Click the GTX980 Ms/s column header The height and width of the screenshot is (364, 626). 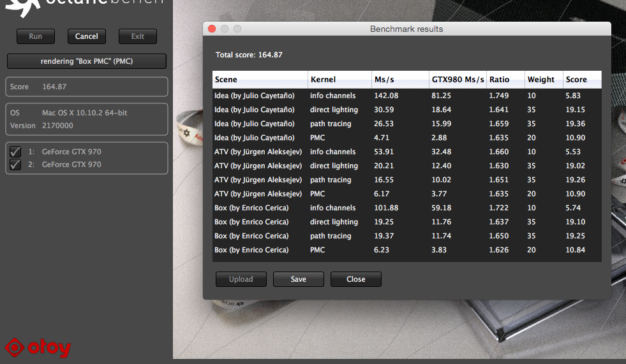tap(458, 79)
